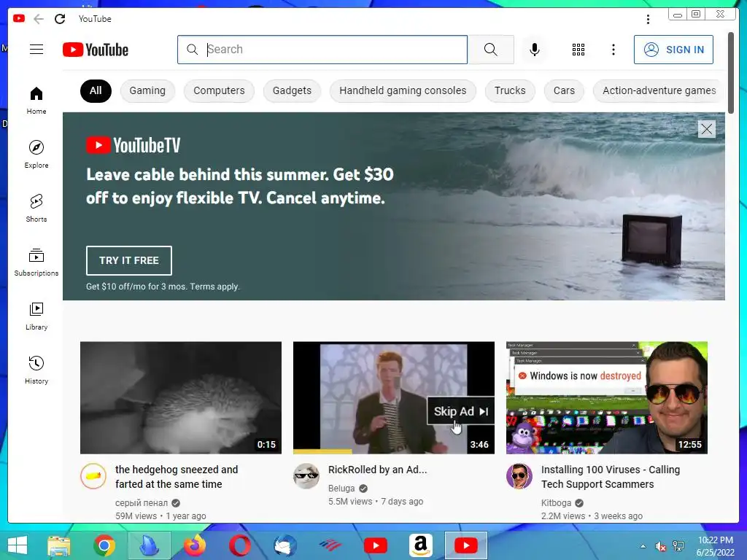This screenshot has height=560, width=747.
Task: Open Kitboga channel avatar
Action: click(x=519, y=476)
